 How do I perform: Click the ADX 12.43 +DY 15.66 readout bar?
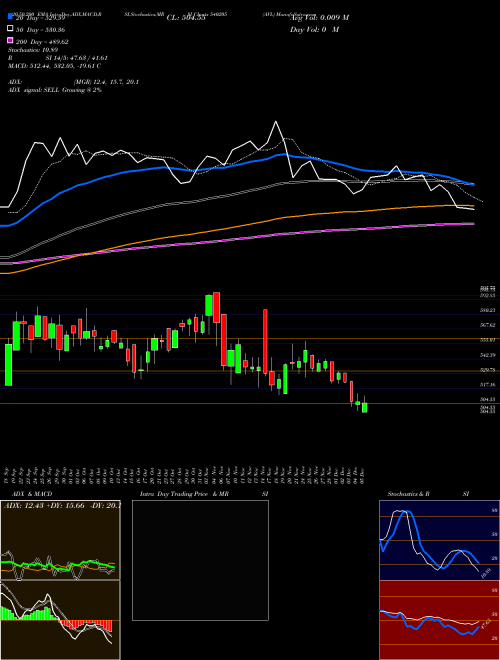(61, 505)
